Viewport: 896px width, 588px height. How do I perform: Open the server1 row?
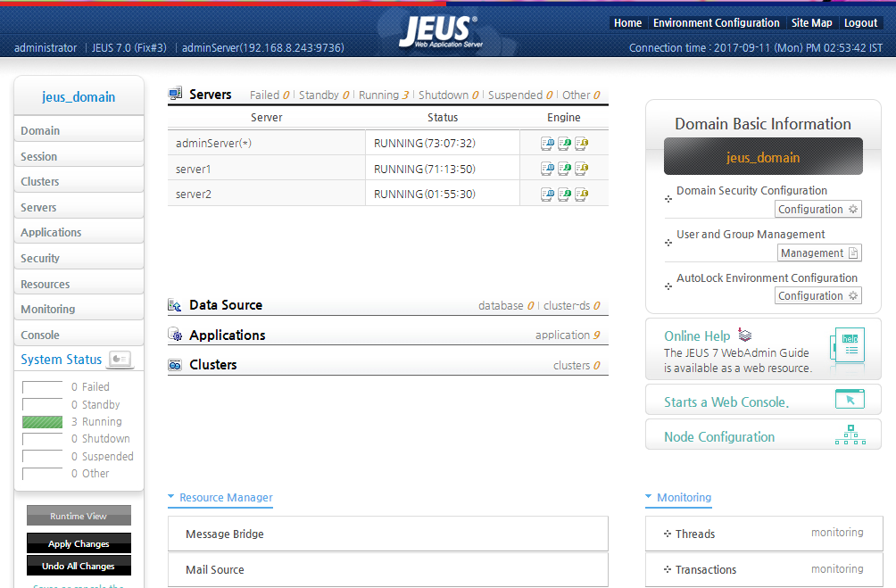pyautogui.click(x=387, y=169)
